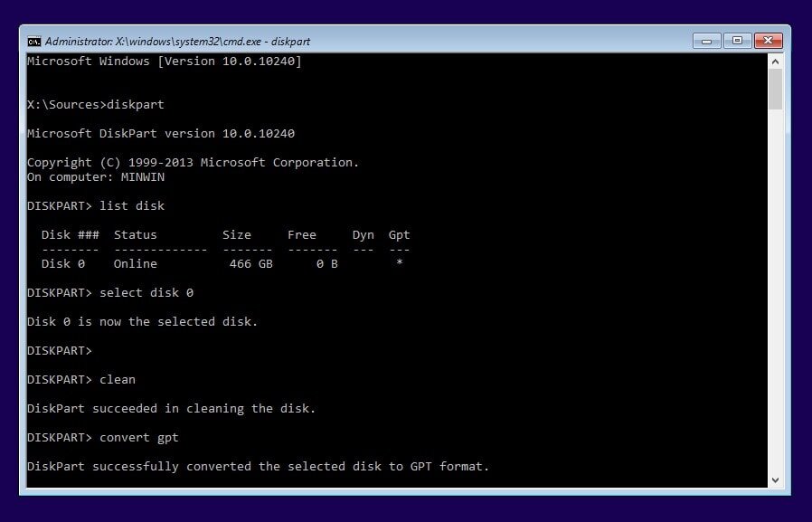The width and height of the screenshot is (812, 522).
Task: Click the scrollbar down arrow
Action: [x=775, y=480]
